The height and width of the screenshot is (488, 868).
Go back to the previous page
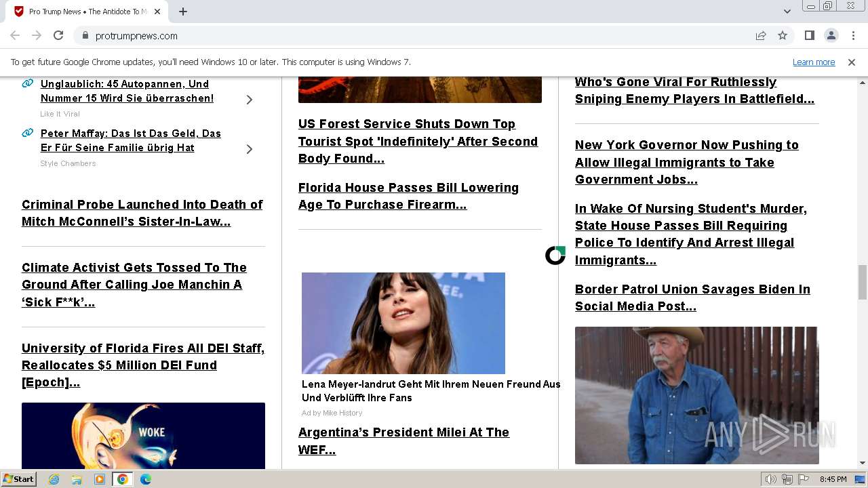pos(15,35)
